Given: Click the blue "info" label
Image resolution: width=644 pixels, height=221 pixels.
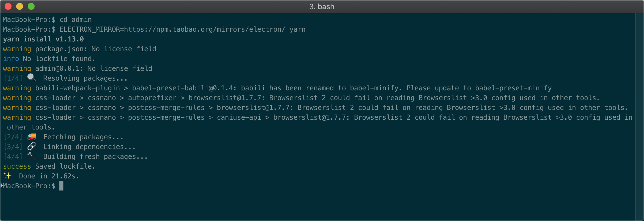Looking at the screenshot, I should pyautogui.click(x=11, y=59).
